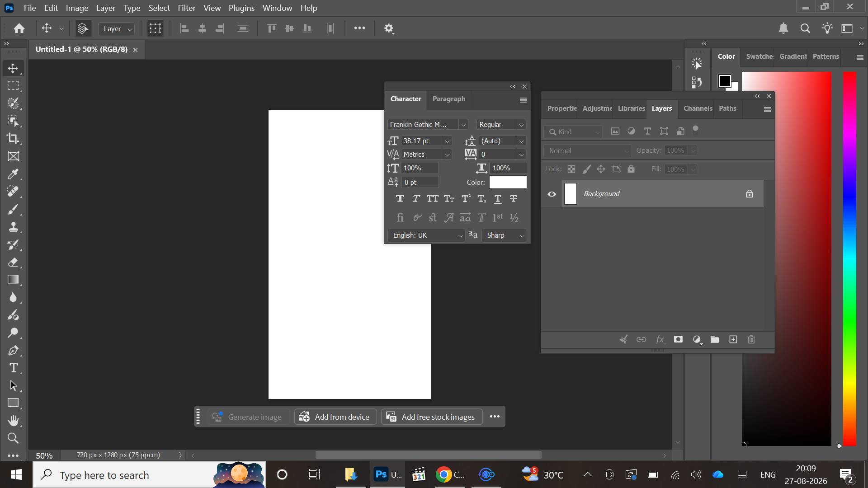Open the anti-aliasing Sharp dropdown

coord(505,235)
